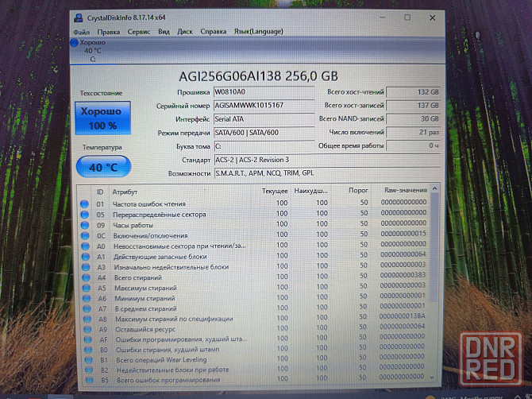Viewport: 532px width, 399px height.
Task: Click raw value 000000000383 in Всего стираний row
Action: (403, 275)
